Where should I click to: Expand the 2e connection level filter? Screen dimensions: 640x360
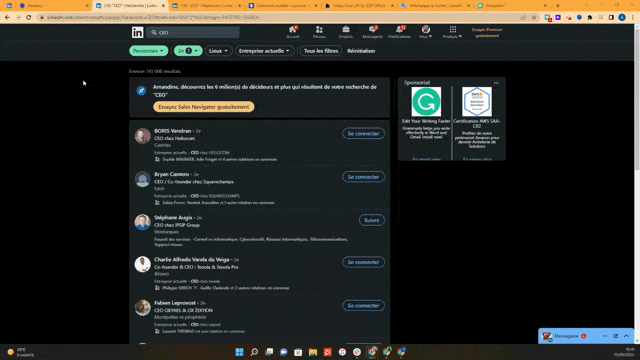[x=188, y=51]
